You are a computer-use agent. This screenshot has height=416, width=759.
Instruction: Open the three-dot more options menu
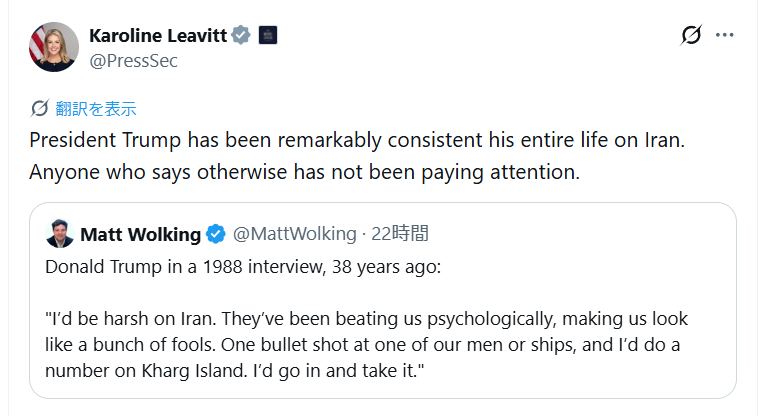(x=726, y=36)
